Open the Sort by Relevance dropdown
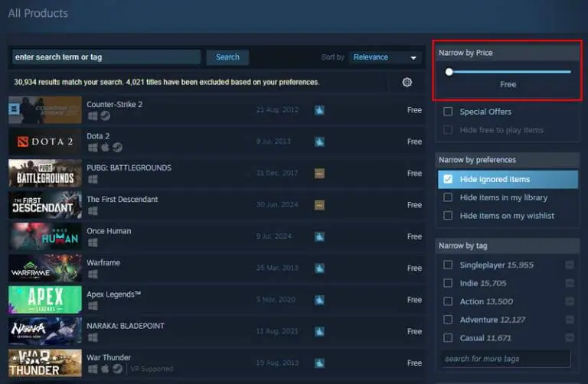The image size is (588, 384). 384,57
